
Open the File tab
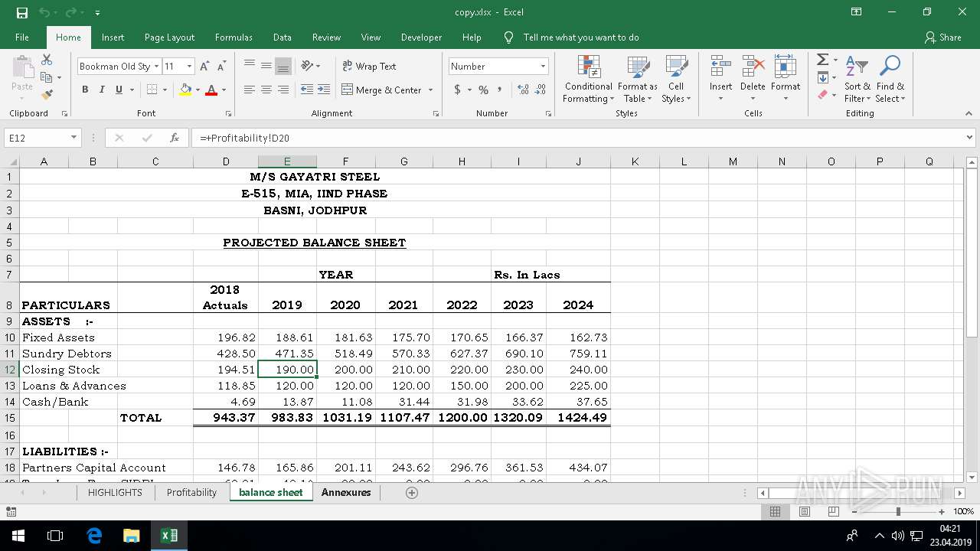(x=22, y=37)
